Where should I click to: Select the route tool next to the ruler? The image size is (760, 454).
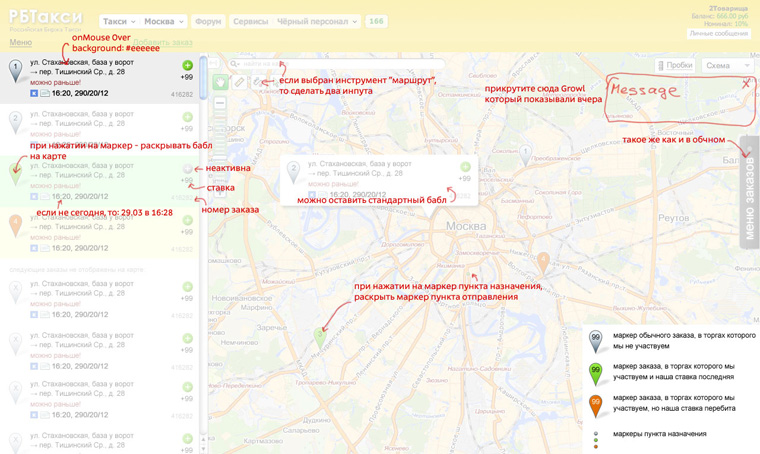(x=257, y=82)
